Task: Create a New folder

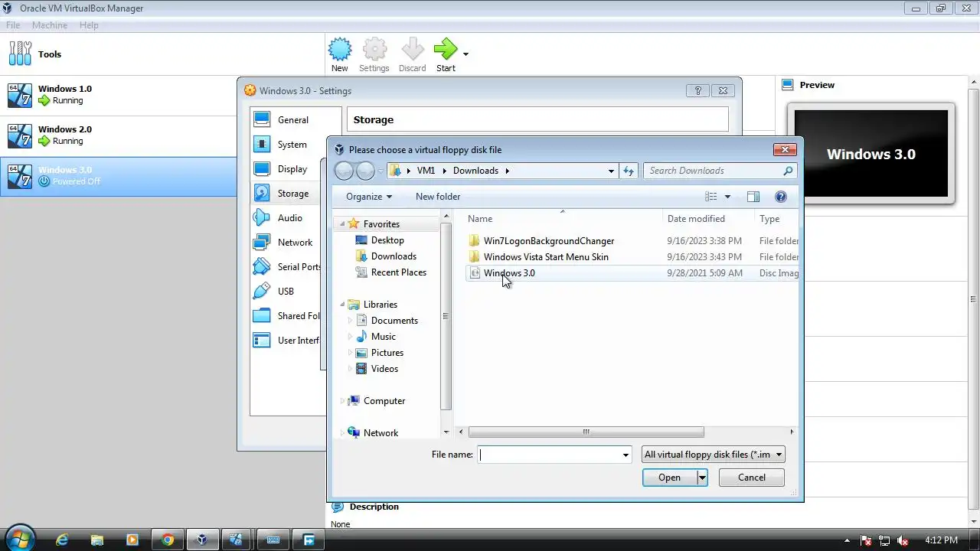Action: coord(438,197)
